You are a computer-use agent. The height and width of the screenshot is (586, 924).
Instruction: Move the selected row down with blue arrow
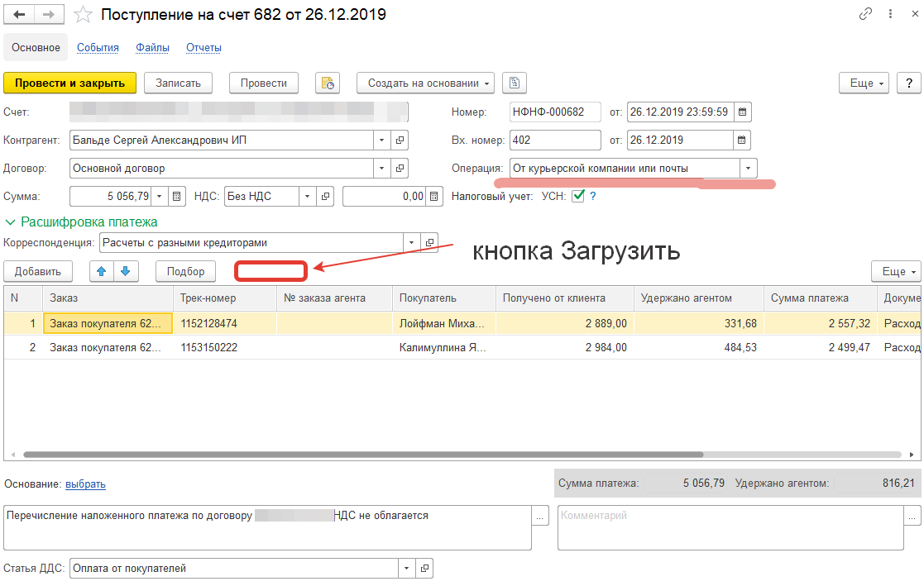click(125, 271)
